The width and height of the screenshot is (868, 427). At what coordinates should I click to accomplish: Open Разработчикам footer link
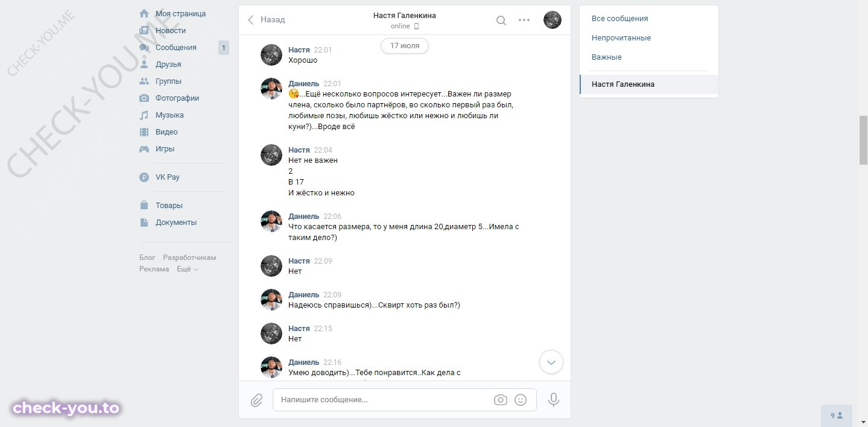point(189,258)
